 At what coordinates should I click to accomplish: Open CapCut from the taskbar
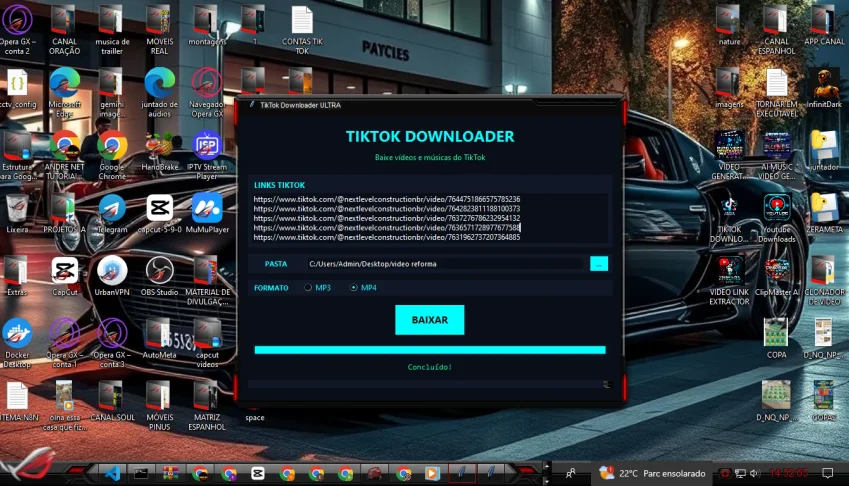pyautogui.click(x=258, y=474)
